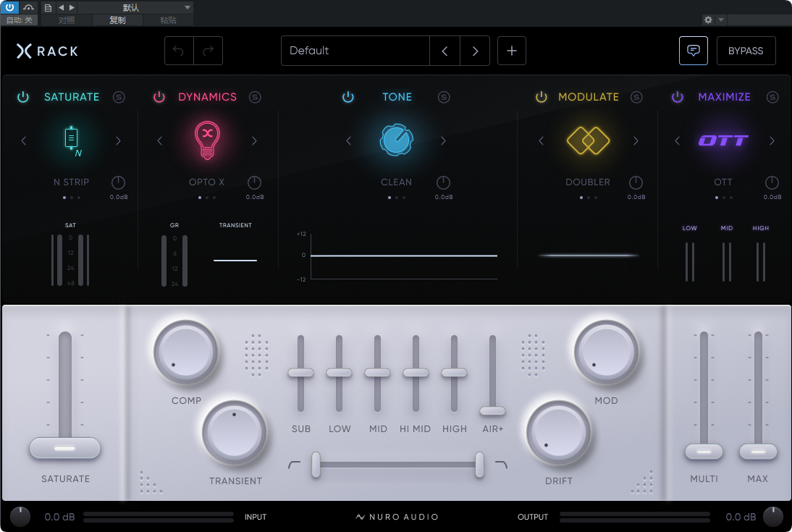Click the MOD knob
This screenshot has width=792, height=532.
606,352
